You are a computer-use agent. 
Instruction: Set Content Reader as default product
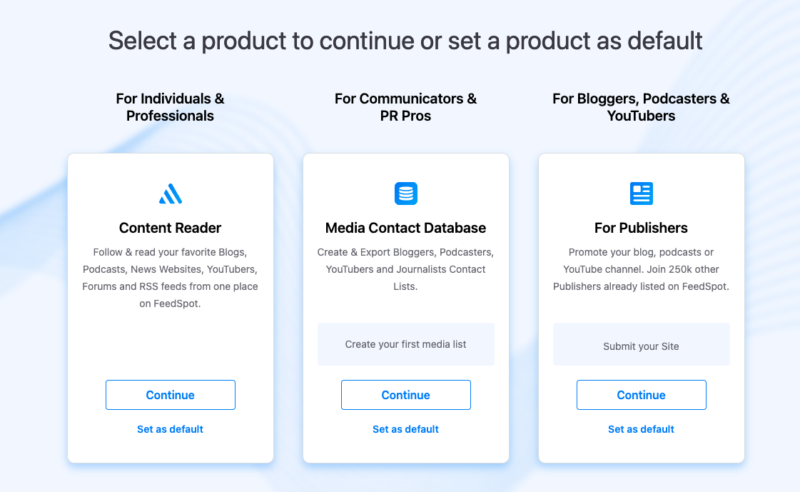170,429
